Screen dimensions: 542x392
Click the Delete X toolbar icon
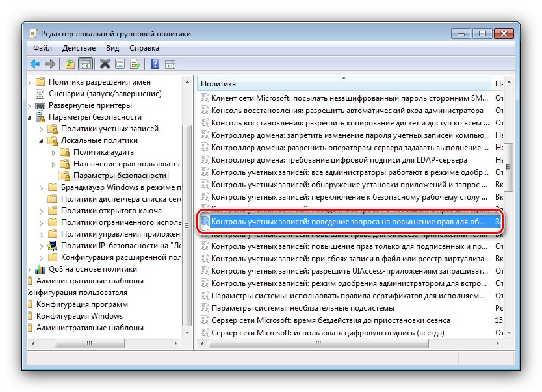point(105,64)
